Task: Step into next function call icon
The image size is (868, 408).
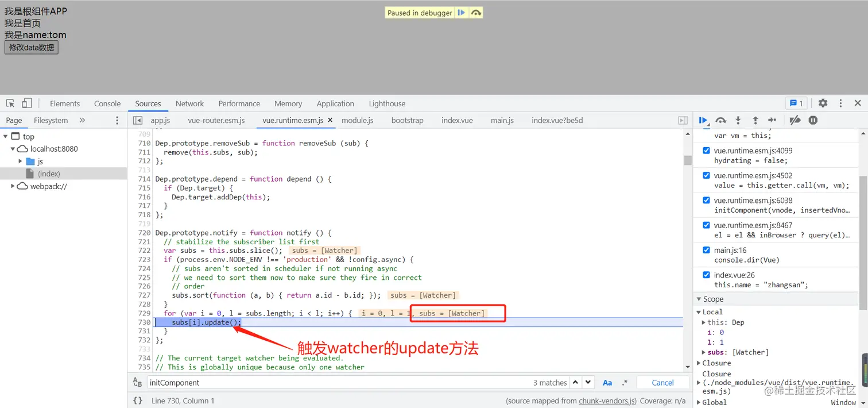Action: pos(738,120)
